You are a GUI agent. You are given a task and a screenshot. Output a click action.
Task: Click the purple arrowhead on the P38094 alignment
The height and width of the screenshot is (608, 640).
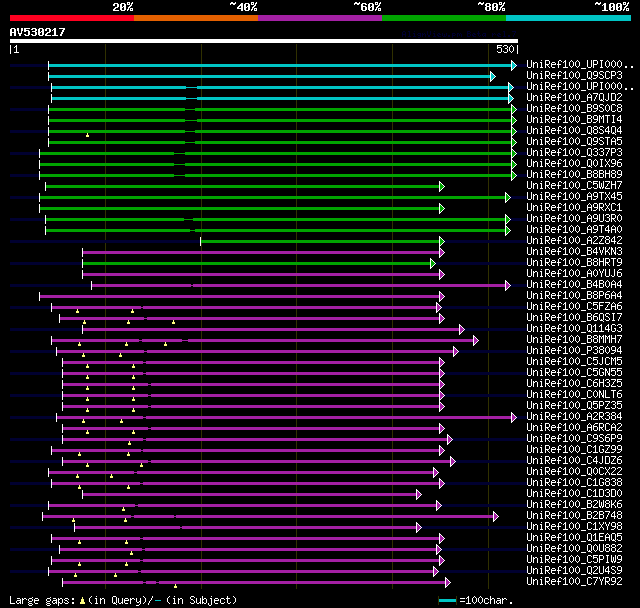pyautogui.click(x=456, y=351)
